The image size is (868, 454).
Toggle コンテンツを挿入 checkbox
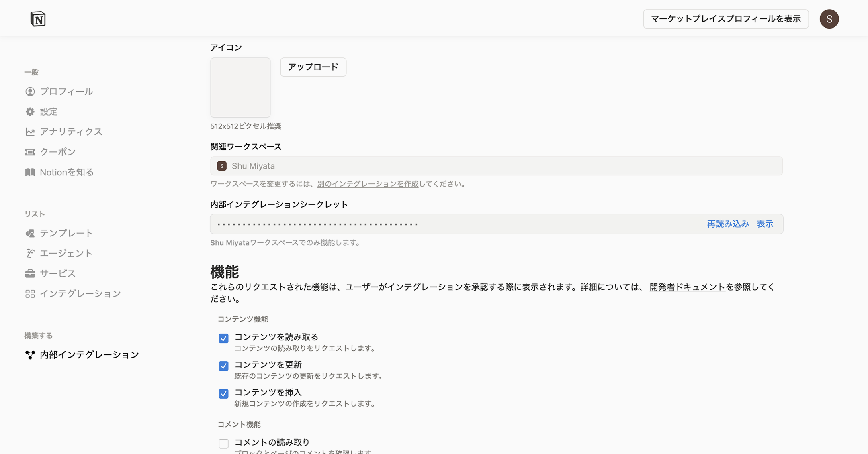pos(223,394)
